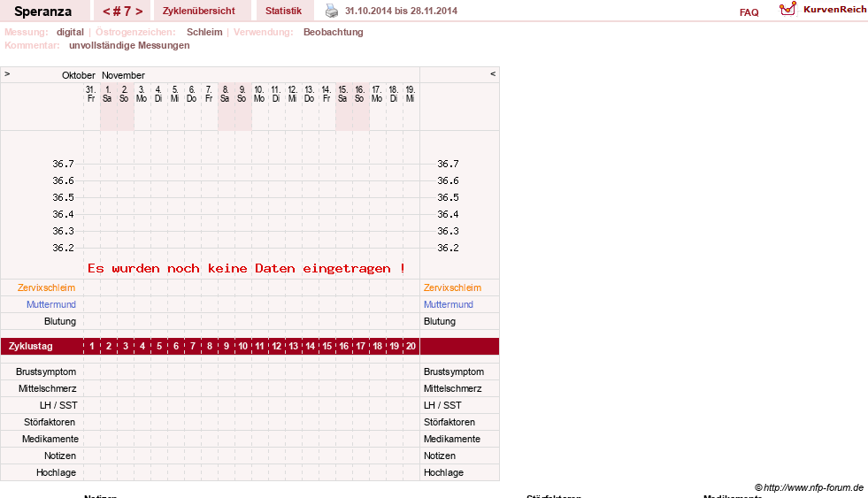This screenshot has width=868, height=498.
Task: Click 'Es wurden noch keine Daten eingetragen' message
Action: pos(246,268)
